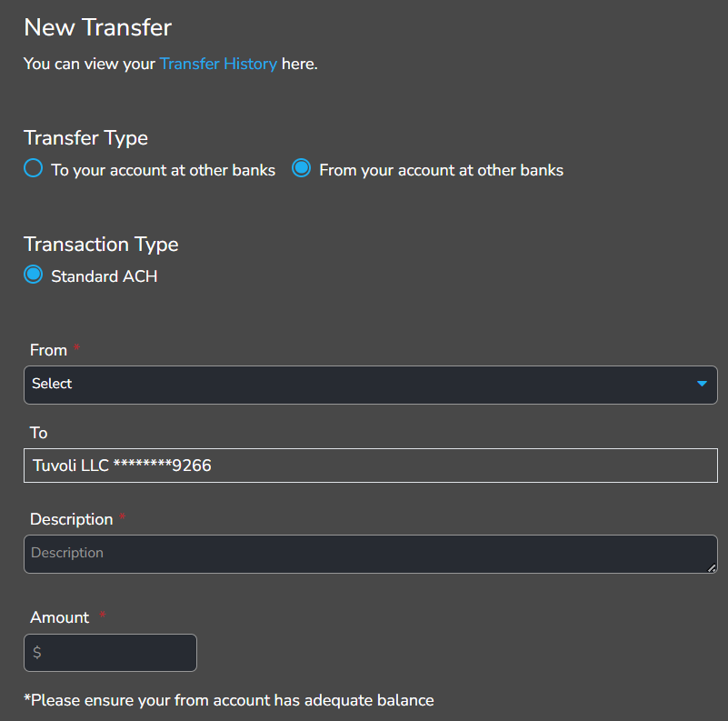Click the Amount field label
Image resolution: width=728 pixels, height=721 pixels.
tap(60, 617)
